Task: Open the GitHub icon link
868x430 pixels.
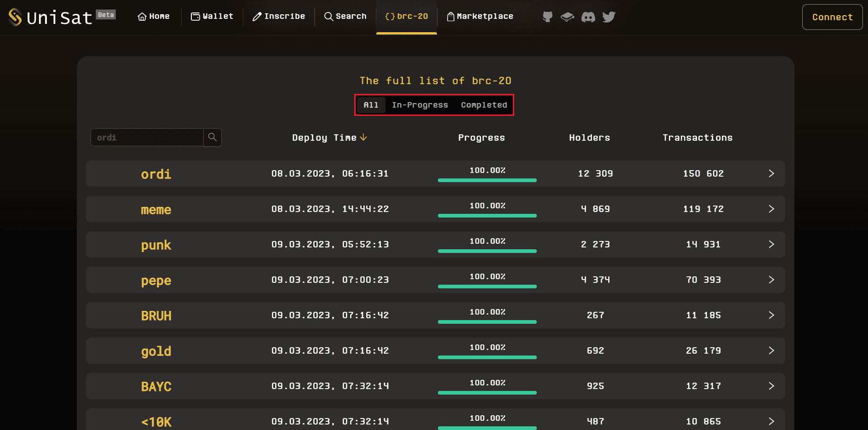Action: (547, 17)
